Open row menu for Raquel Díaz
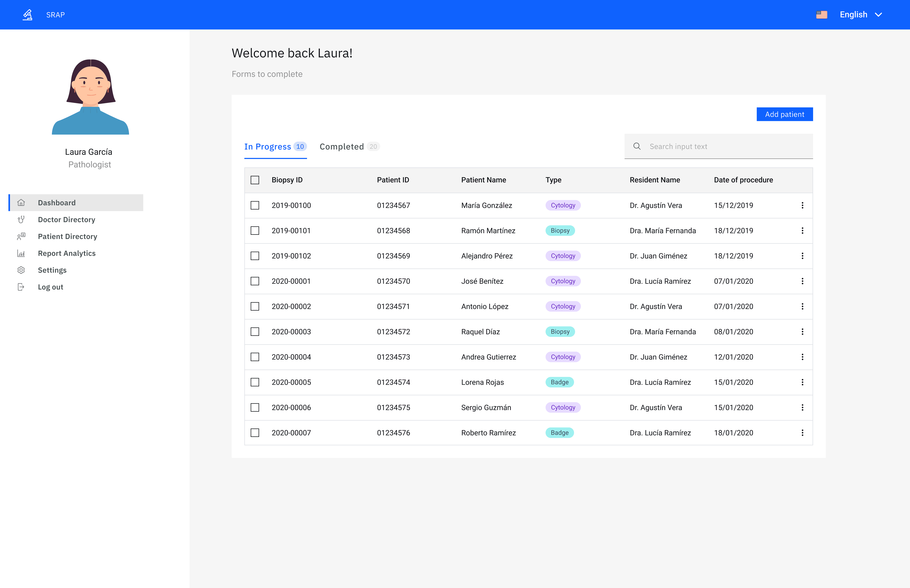The height and width of the screenshot is (588, 910). 802,332
